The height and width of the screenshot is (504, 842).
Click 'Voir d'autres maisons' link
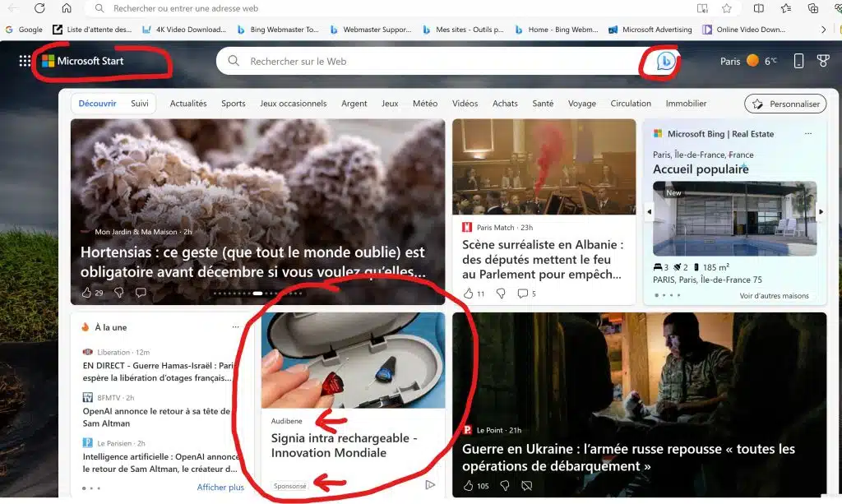point(774,296)
